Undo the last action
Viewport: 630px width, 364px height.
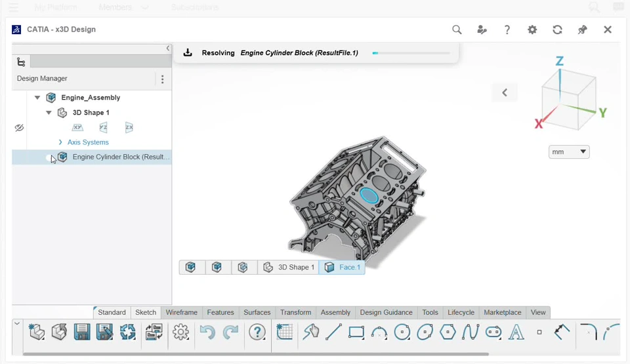click(207, 333)
